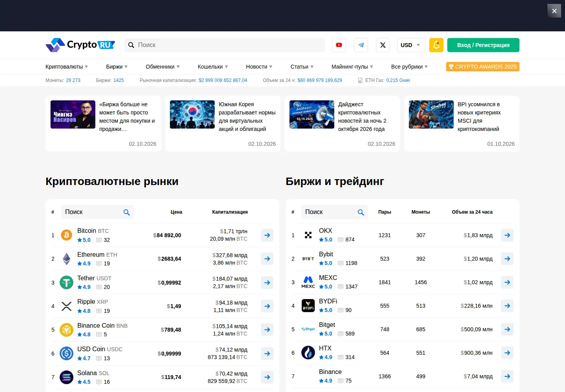Click the HTX exchange logo
565x392 pixels.
[308, 353]
